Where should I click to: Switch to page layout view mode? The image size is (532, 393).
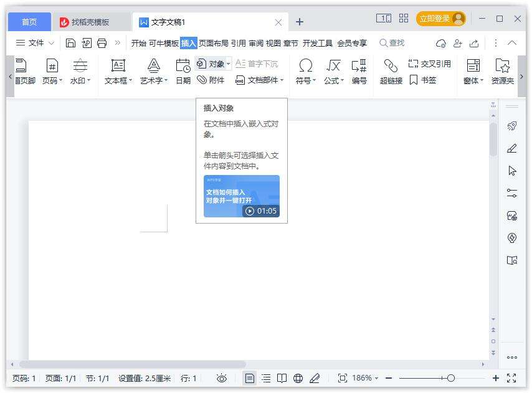click(250, 378)
